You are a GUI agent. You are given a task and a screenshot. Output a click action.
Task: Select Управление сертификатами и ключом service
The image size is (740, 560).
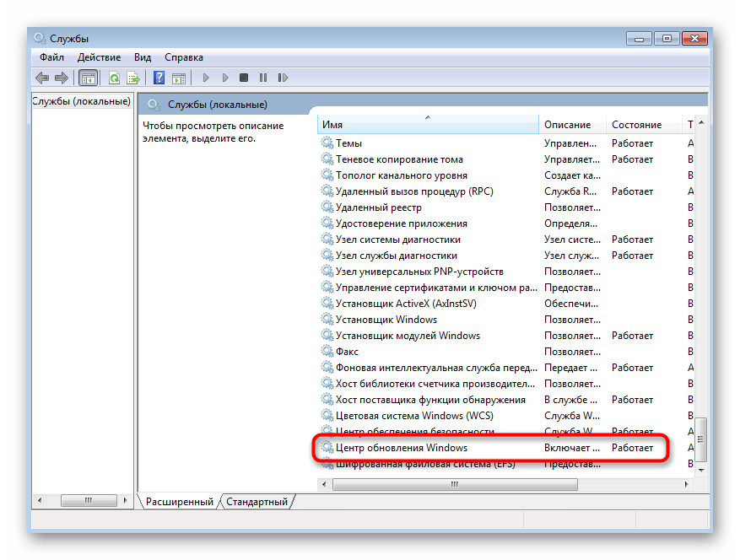click(436, 288)
